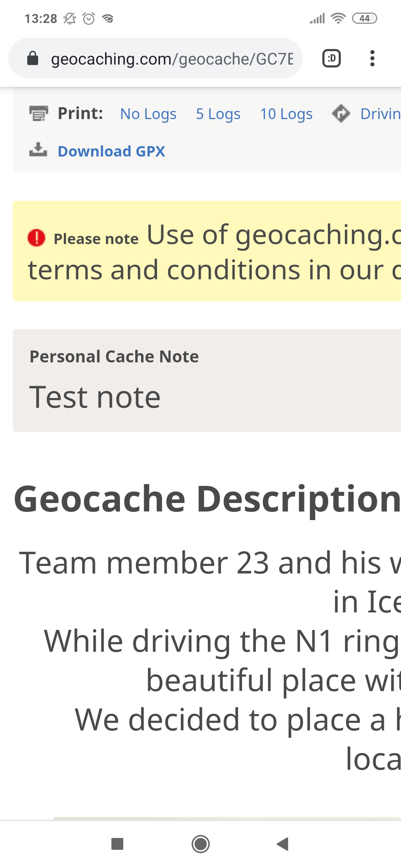Click the Download GPX link

pos(111,151)
